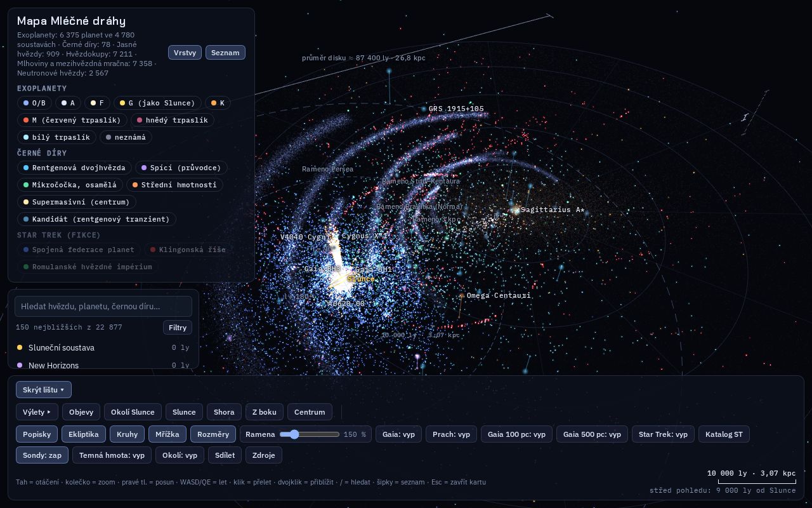The image size is (812, 508).
Task: Turn on Prach dust layer
Action: coord(451,434)
